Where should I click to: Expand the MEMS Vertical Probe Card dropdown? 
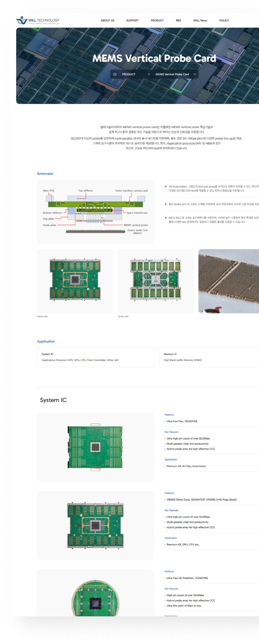coord(175,74)
